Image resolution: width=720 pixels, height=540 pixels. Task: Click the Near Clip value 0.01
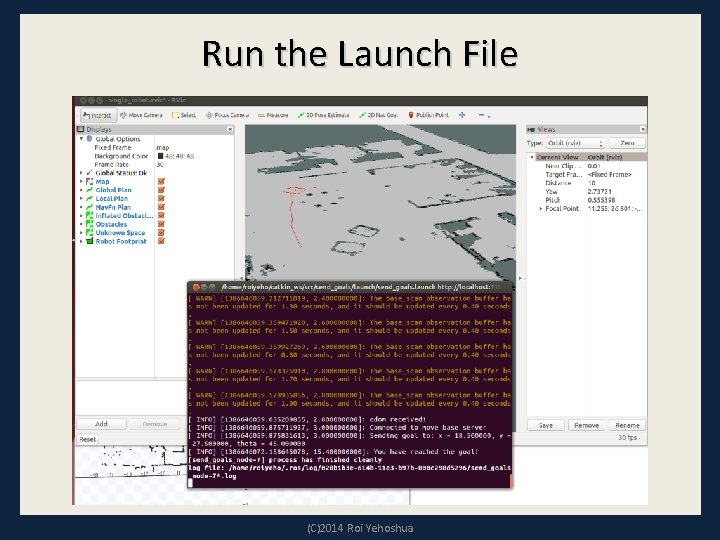594,166
